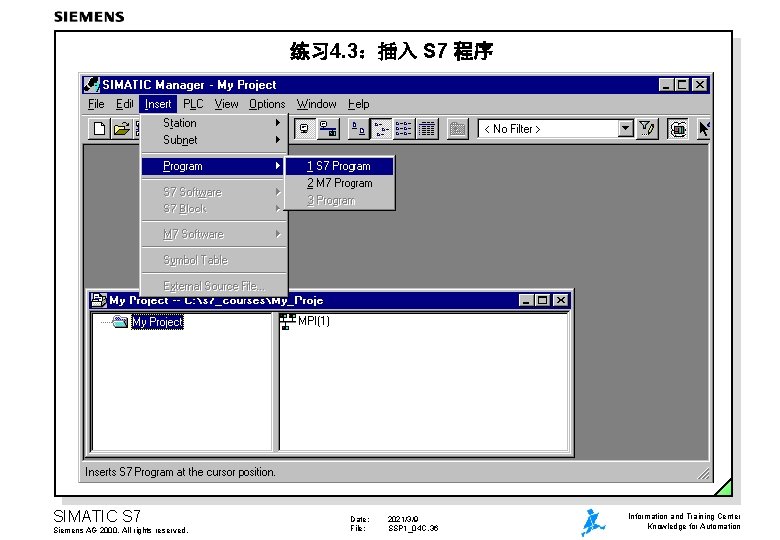This screenshot has width=780, height=540.
Task: Click the New project toolbar icon
Action: pos(99,129)
